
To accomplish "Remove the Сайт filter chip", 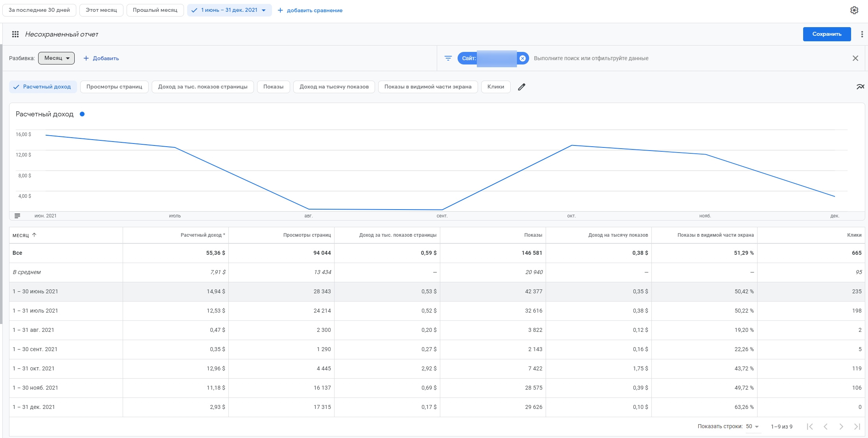I will tap(522, 58).
